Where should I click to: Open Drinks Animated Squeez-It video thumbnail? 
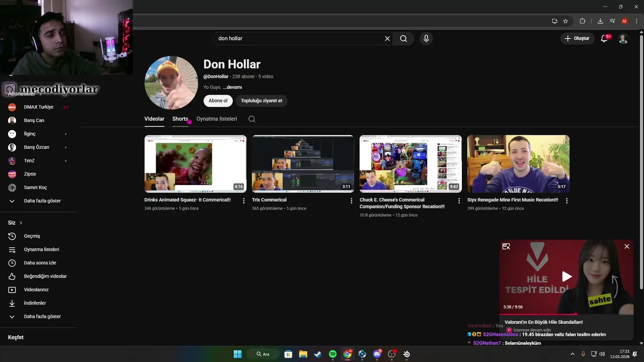(x=195, y=164)
